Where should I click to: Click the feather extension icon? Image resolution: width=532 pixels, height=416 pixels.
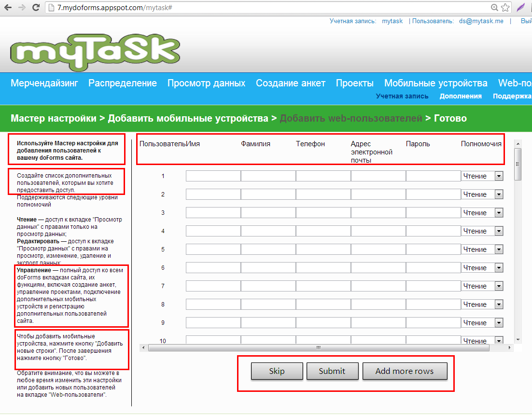pyautogui.click(x=521, y=8)
